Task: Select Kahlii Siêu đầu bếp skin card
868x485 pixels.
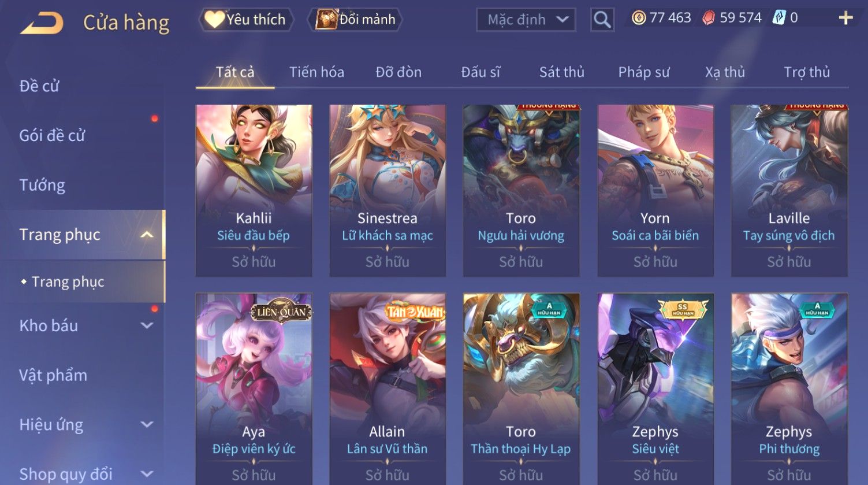Action: pyautogui.click(x=254, y=191)
